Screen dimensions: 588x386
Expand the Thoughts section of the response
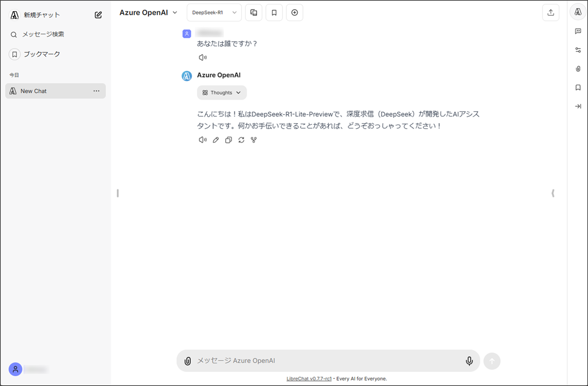tap(221, 93)
